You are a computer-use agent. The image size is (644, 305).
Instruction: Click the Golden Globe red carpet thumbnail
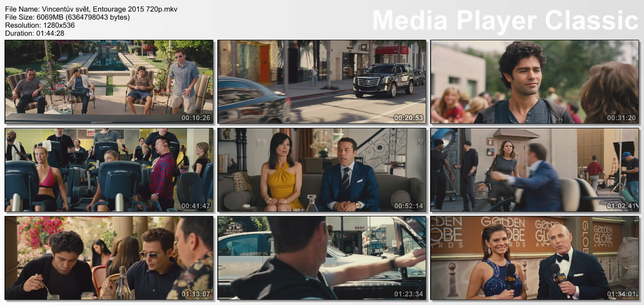tap(534, 258)
